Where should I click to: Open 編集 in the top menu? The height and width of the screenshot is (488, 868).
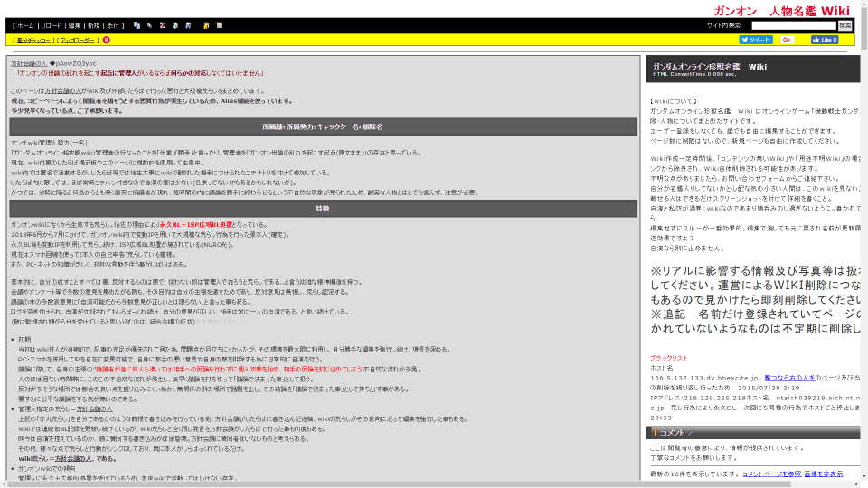tap(74, 26)
